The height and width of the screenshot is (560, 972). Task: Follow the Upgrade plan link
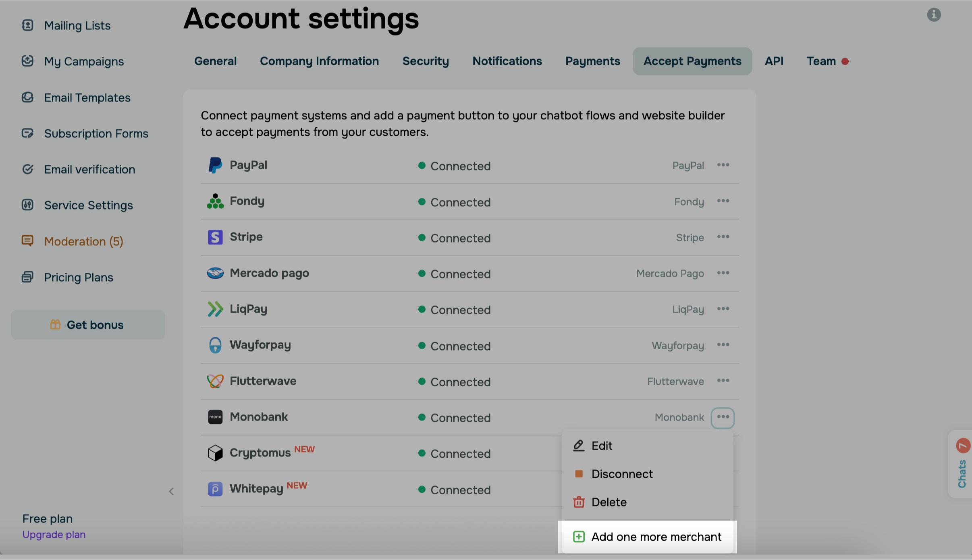pos(54,535)
